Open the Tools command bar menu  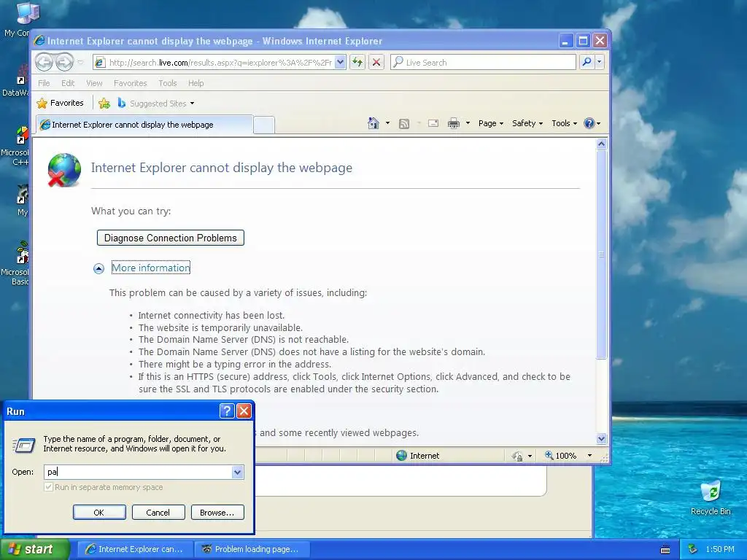point(564,123)
